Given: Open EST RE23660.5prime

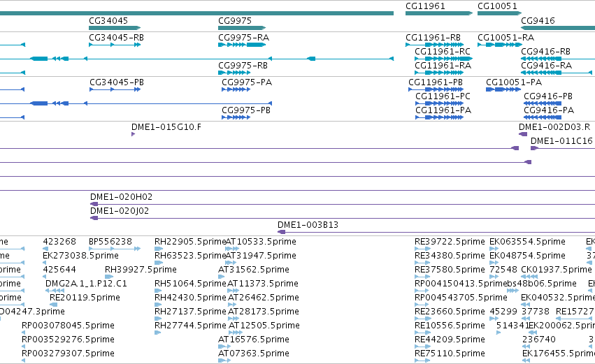Looking at the screenshot, I should pyautogui.click(x=450, y=312).
